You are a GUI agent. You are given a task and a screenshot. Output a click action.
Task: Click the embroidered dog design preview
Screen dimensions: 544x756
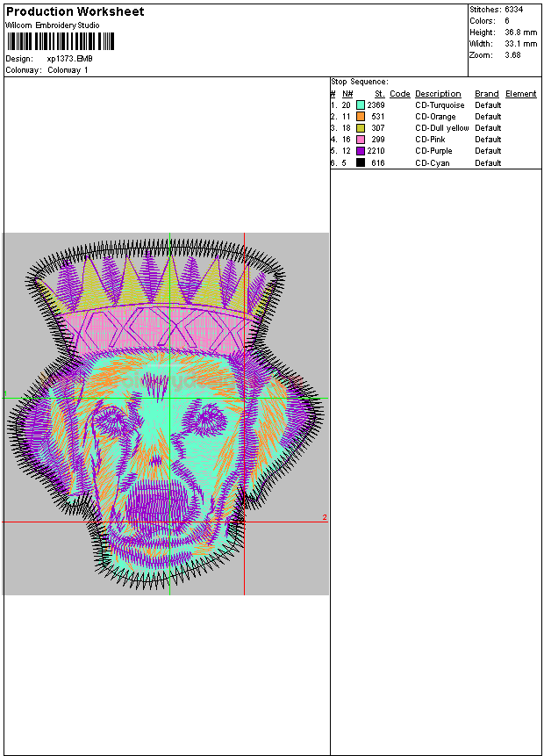(166, 414)
